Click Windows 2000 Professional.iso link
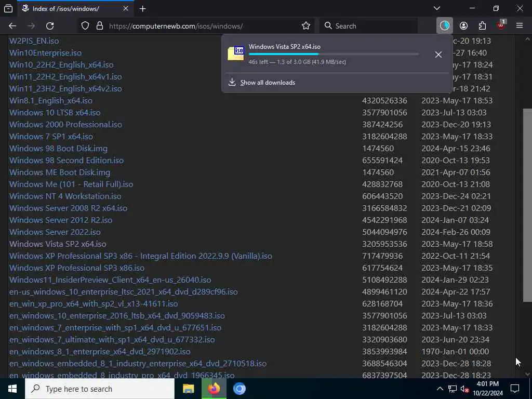 tap(65, 124)
